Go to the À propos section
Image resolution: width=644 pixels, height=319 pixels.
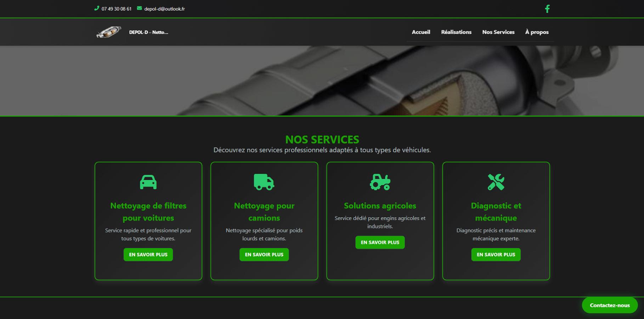(x=537, y=32)
